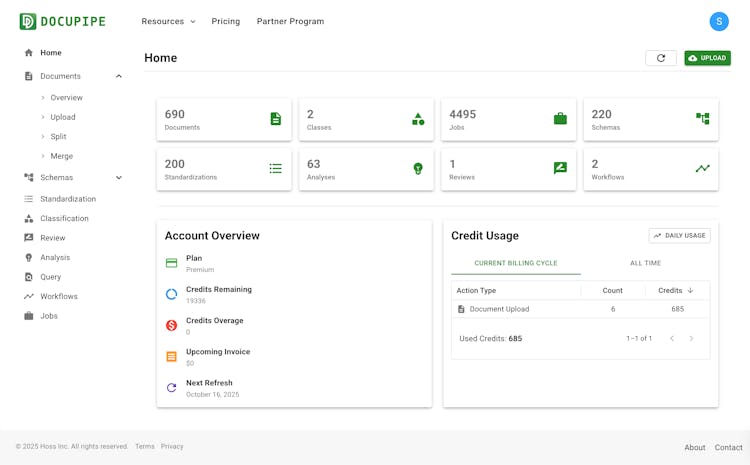Collapse the Documents sidebar section

(119, 76)
